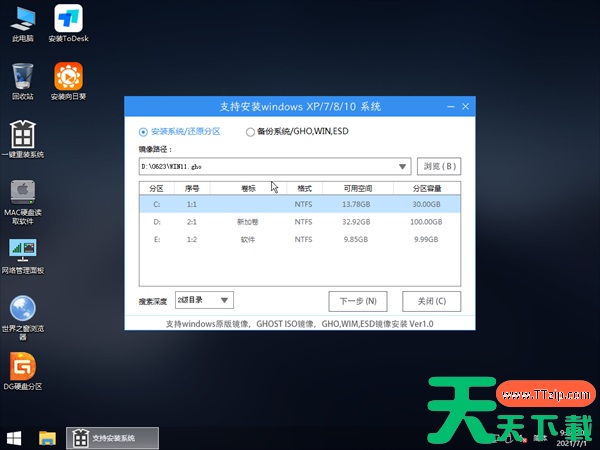The height and width of the screenshot is (450, 600).
Task: Open the 此电脑 desktop icon
Action: coord(23,24)
